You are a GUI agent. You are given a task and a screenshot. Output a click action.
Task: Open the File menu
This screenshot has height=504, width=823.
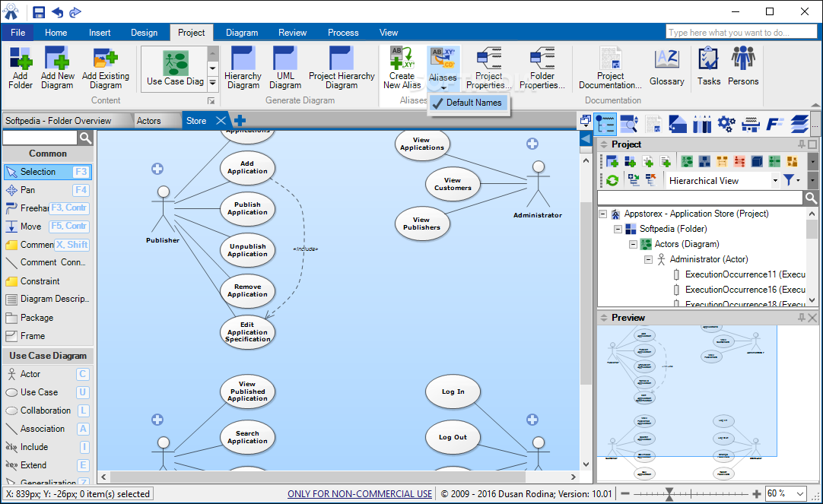pos(17,33)
